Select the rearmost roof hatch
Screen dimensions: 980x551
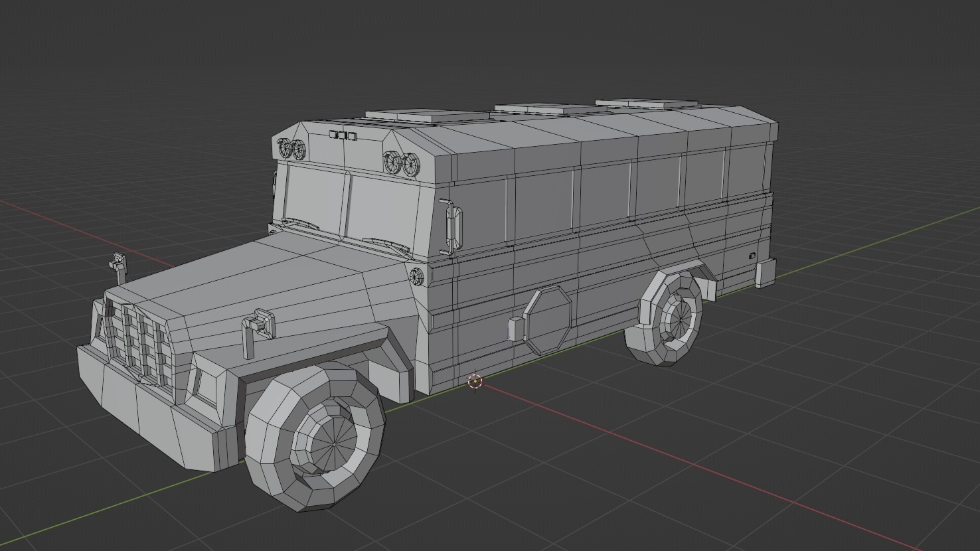coord(648,103)
